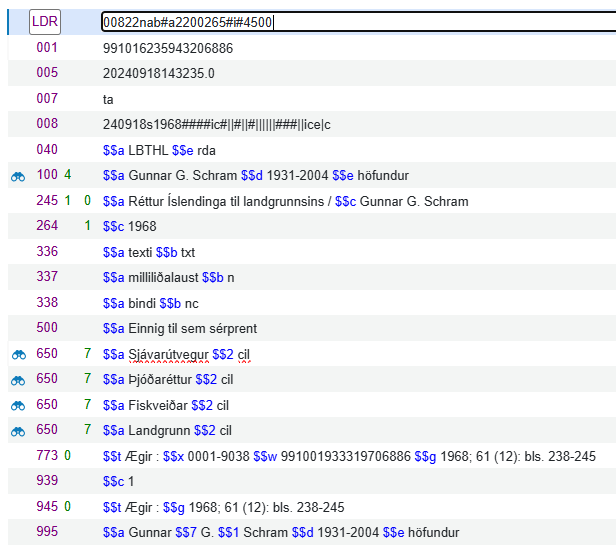
Task: Select the 007 value 'ta'
Action: [x=108, y=99]
